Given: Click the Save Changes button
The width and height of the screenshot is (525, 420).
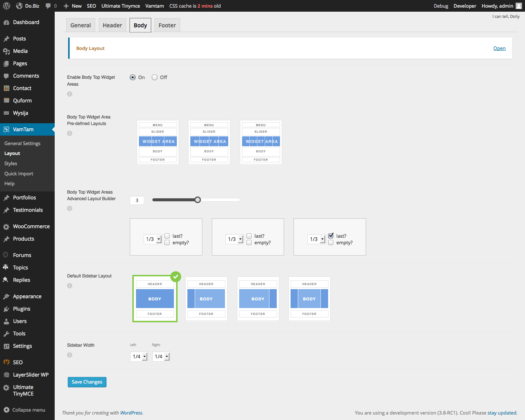Looking at the screenshot, I should 87,382.
